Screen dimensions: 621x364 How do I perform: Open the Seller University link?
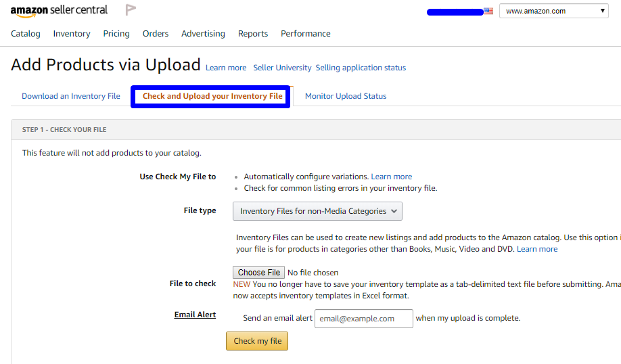(x=282, y=68)
